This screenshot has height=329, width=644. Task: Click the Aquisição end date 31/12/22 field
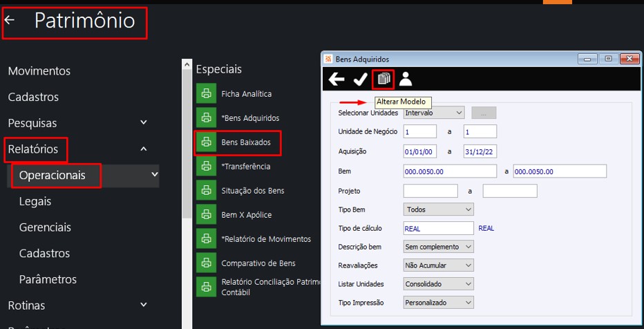pos(480,151)
